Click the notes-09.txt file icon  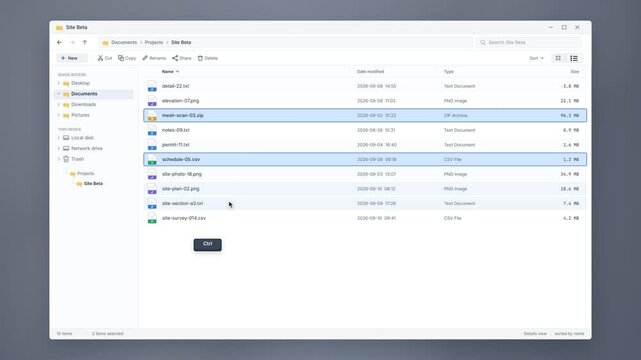coord(152,130)
